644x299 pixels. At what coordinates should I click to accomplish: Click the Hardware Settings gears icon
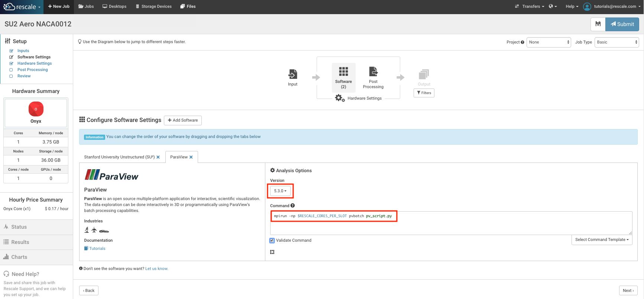[x=340, y=98]
